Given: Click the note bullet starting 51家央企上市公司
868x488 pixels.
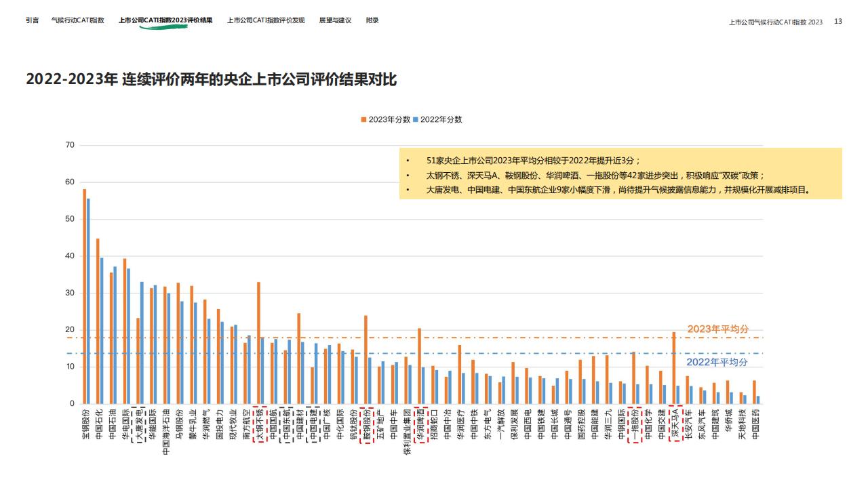Looking at the screenshot, I should [x=533, y=161].
